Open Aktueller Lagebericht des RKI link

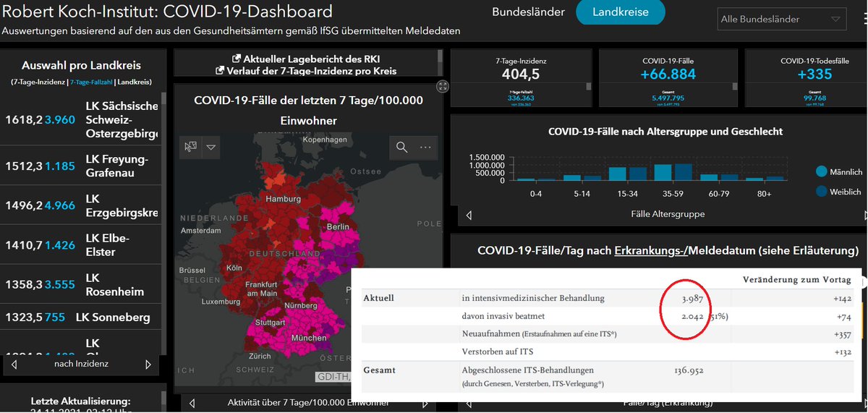pyautogui.click(x=306, y=59)
